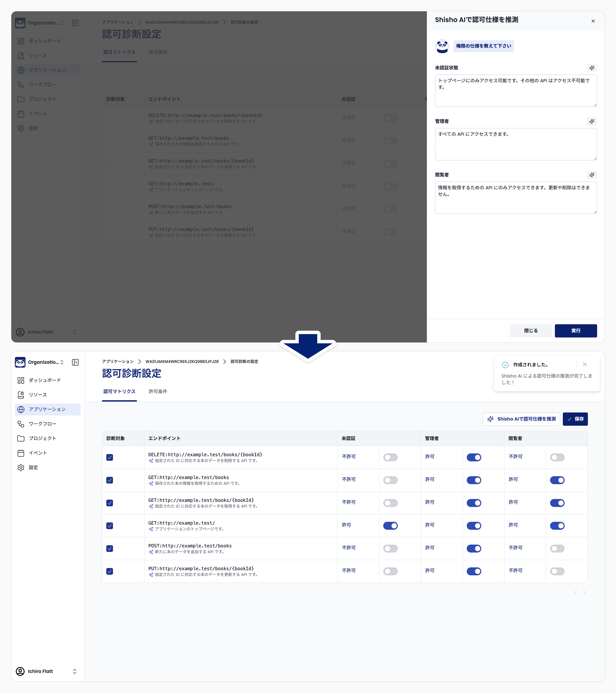
Task: Open リソース in the undimmed sidebar
Action: pos(48,395)
